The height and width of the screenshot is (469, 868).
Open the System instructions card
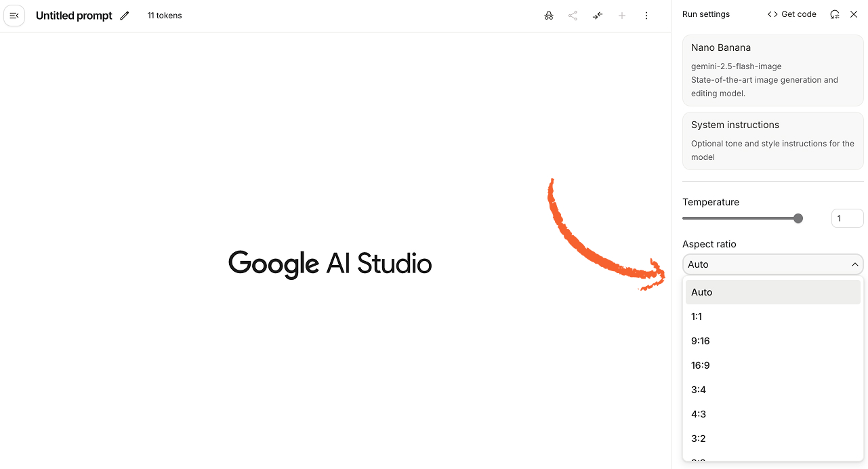(x=773, y=141)
